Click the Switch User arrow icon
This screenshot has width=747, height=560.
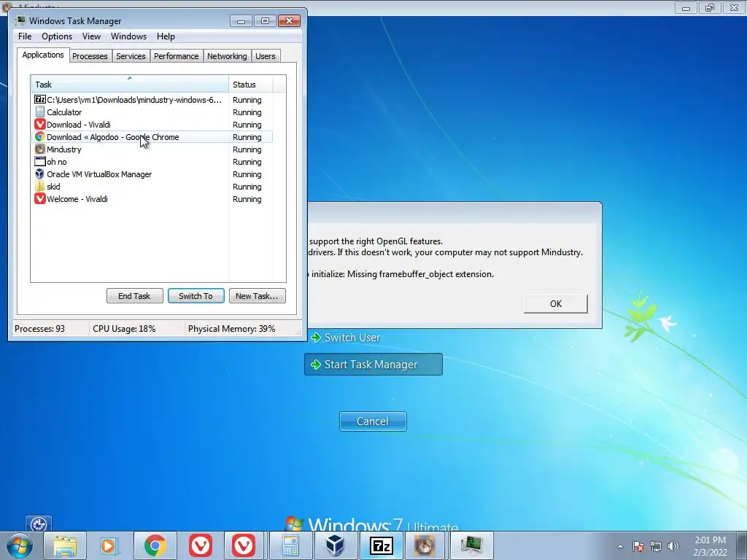pos(315,338)
